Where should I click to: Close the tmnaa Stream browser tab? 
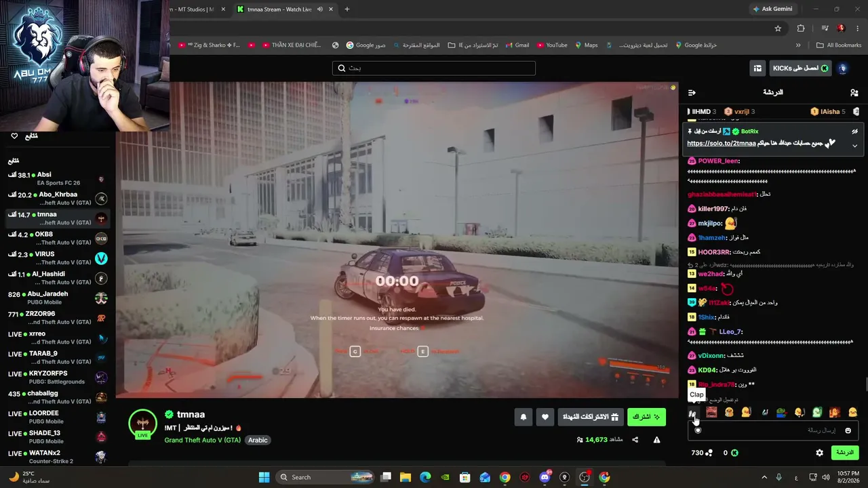(330, 9)
